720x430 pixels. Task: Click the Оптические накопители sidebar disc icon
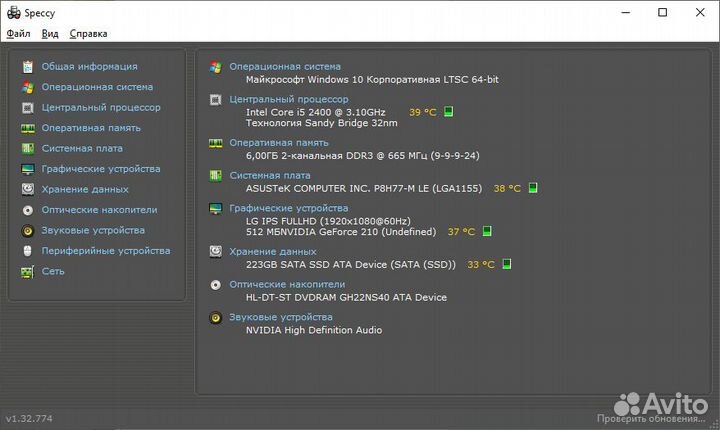point(28,210)
